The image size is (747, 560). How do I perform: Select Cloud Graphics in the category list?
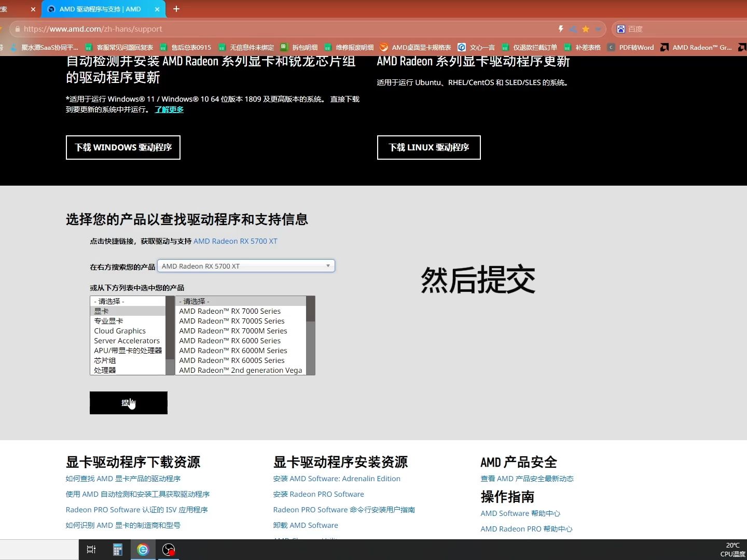(128, 331)
